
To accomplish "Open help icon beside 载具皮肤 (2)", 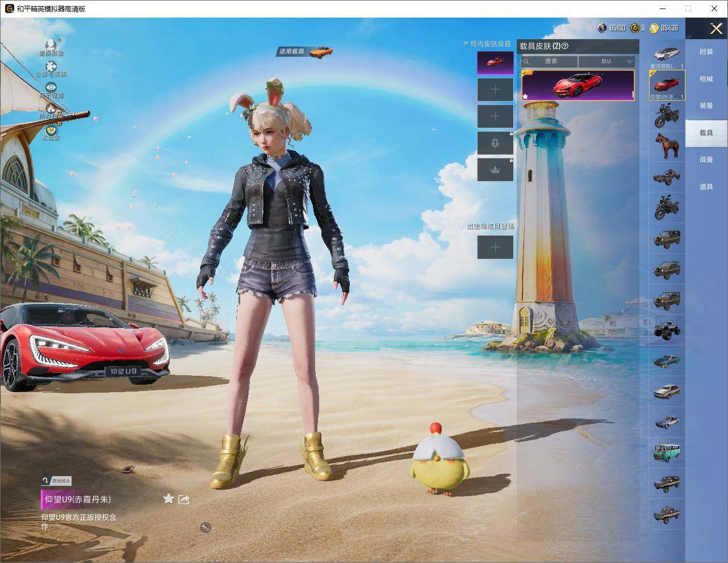I will 565,47.
